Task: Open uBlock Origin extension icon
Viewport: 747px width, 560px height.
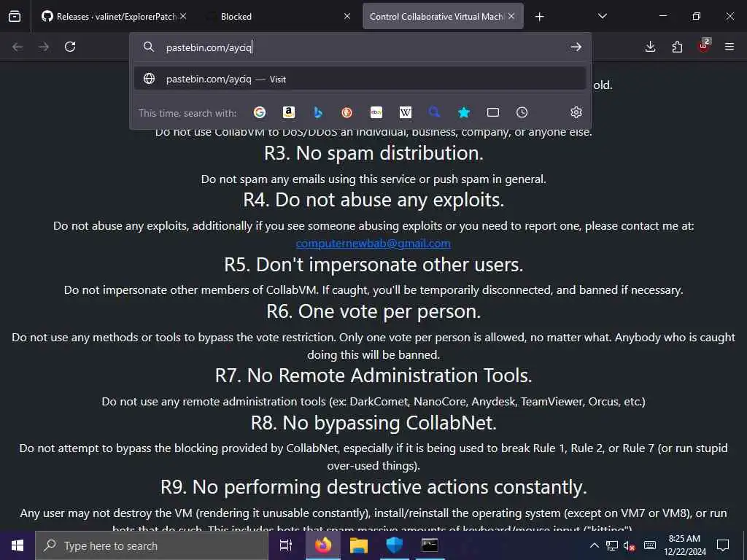Action: (704, 46)
